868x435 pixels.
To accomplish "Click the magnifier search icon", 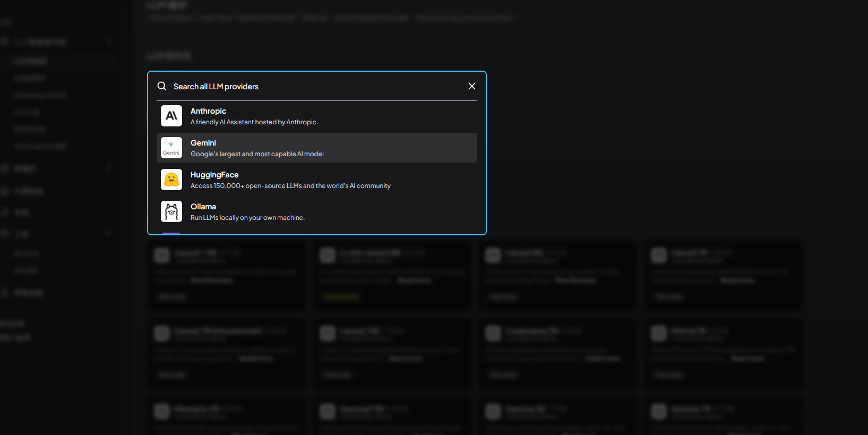I will point(162,86).
